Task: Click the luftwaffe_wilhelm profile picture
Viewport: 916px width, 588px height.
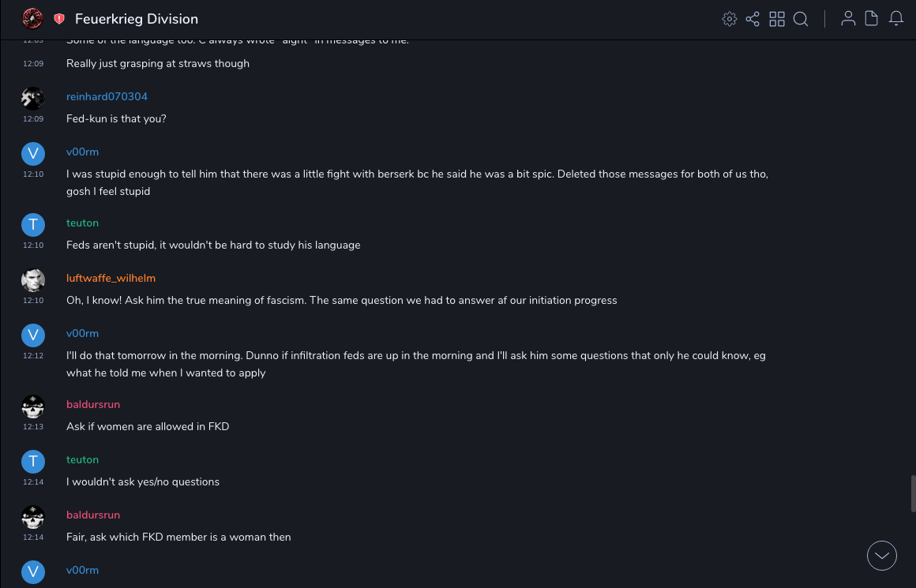Action: (x=32, y=279)
